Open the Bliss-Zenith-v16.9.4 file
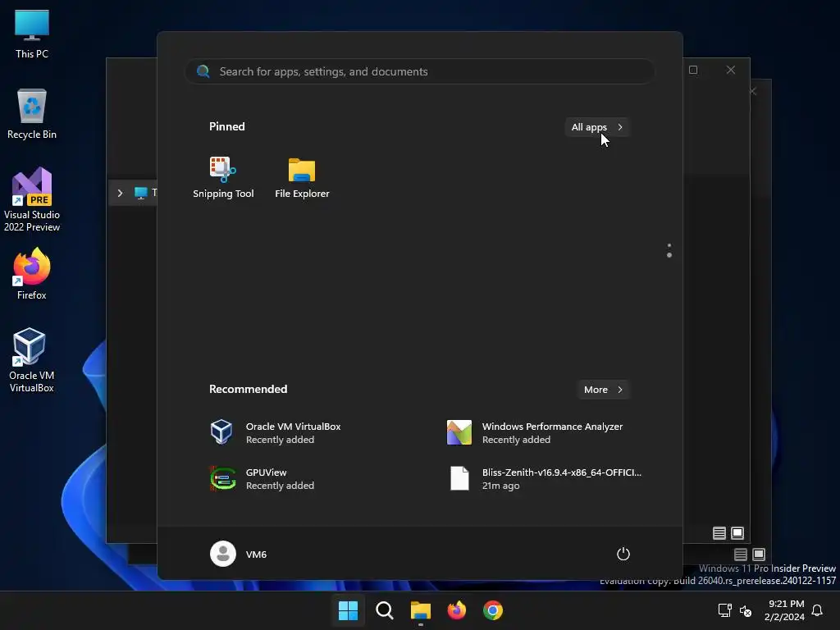 pyautogui.click(x=546, y=478)
